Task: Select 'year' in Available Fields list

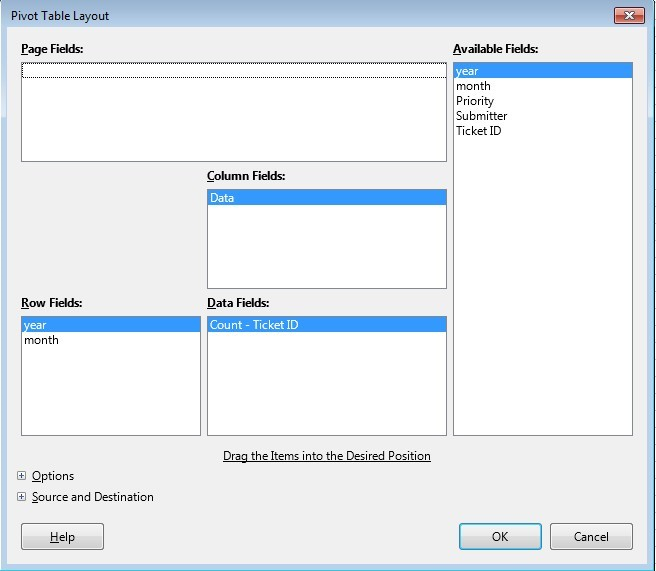Action: pyautogui.click(x=543, y=71)
